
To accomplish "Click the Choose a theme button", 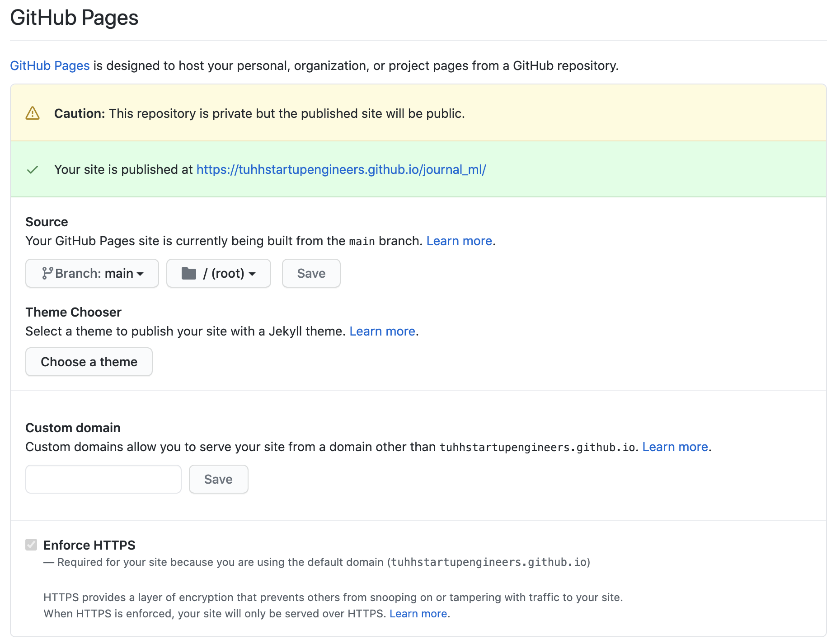I will [89, 362].
